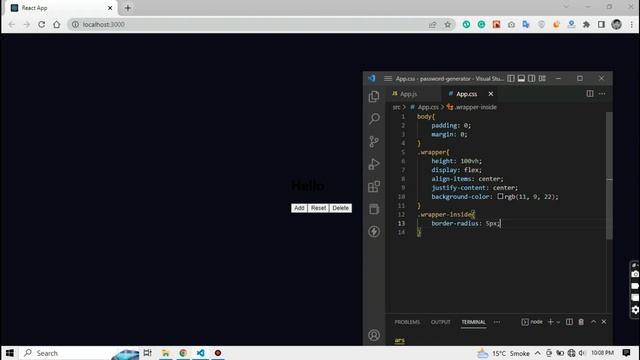Open the Accounts icon in activity bar
Screen dimensions: 640x360
[374, 335]
